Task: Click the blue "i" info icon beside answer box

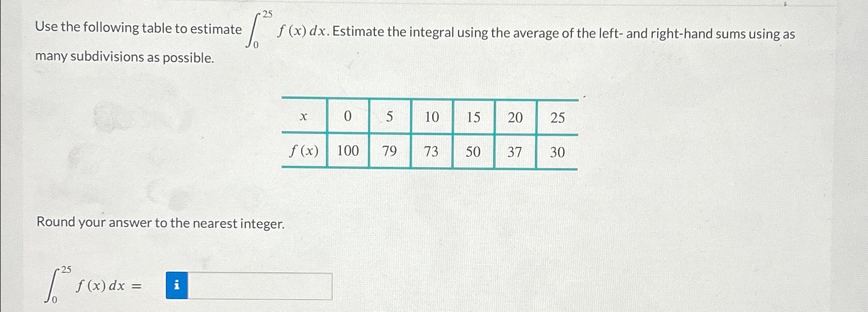Action: (177, 285)
